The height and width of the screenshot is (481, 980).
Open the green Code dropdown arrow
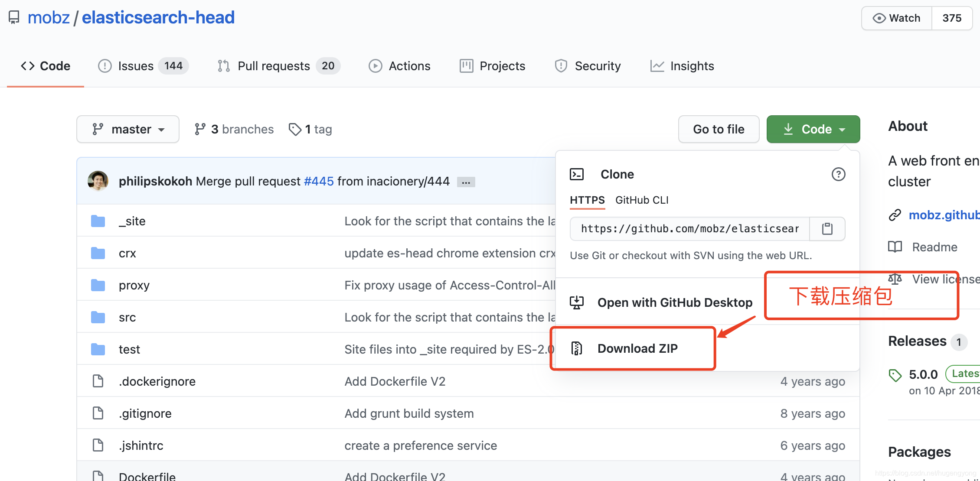tap(843, 129)
